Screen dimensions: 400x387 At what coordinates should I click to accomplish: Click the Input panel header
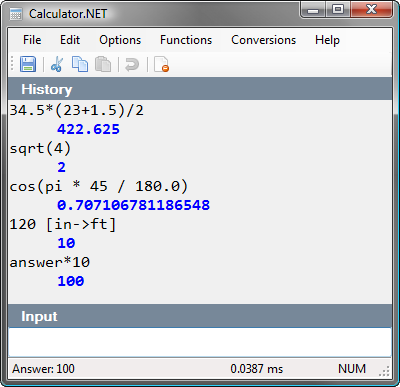point(200,316)
